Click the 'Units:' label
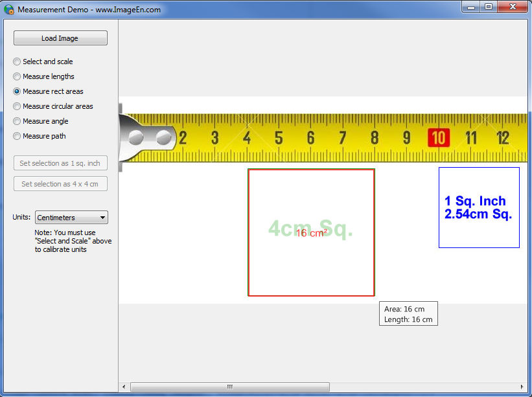Image resolution: width=532 pixels, height=397 pixels. pyautogui.click(x=21, y=218)
